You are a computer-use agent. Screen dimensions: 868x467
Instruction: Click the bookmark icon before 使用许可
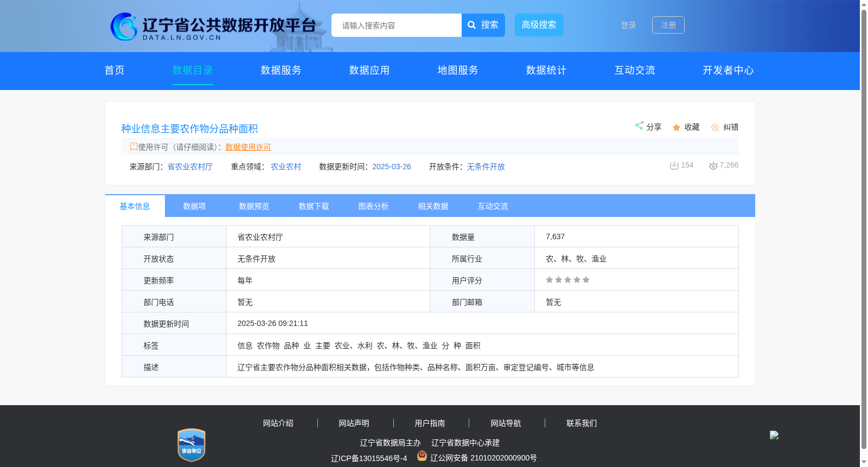133,146
